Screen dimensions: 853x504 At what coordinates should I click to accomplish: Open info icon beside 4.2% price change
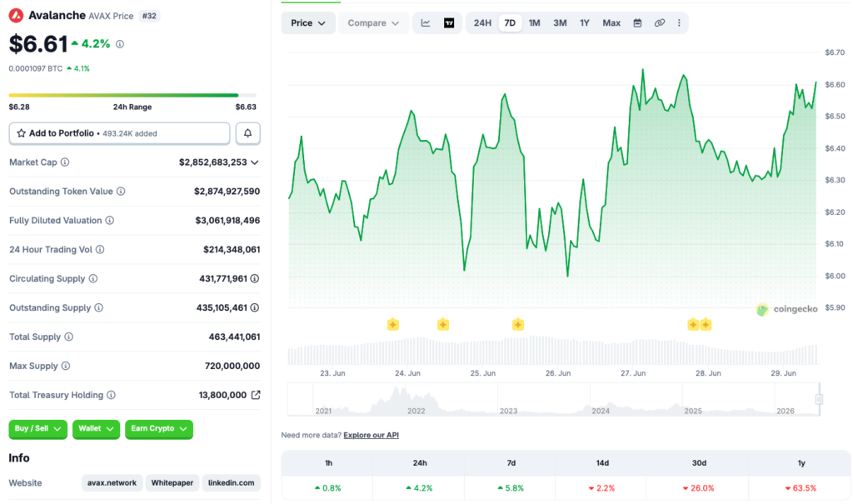(120, 44)
